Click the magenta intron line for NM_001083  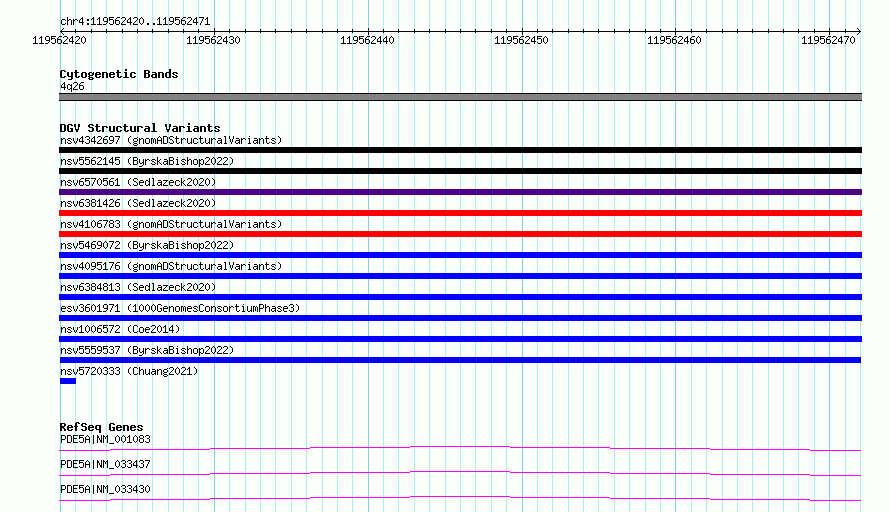(460, 448)
